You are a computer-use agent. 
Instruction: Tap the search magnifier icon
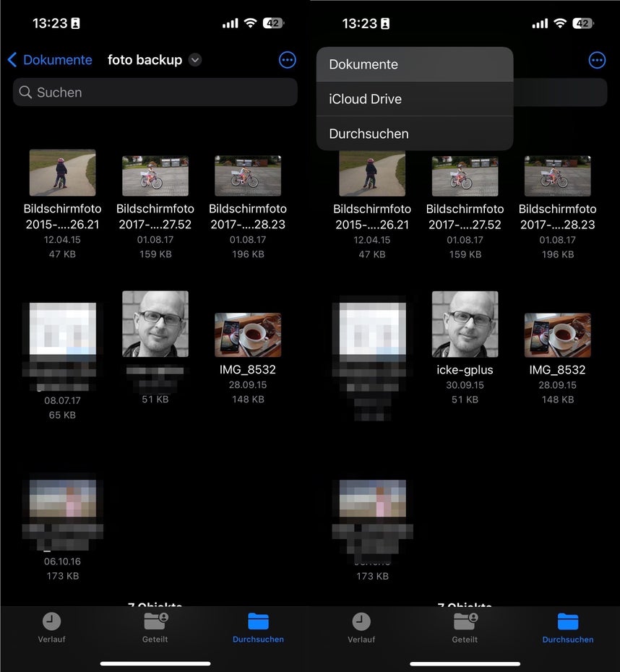point(25,92)
